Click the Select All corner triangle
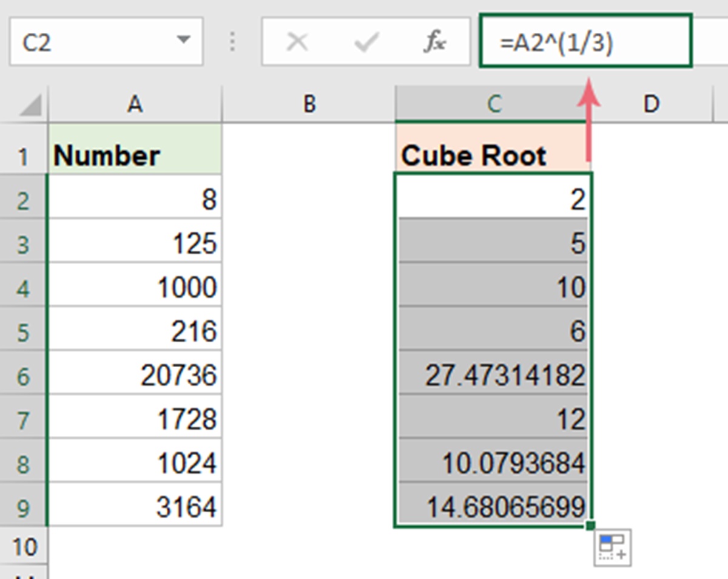This screenshot has height=579, width=728. [30, 106]
